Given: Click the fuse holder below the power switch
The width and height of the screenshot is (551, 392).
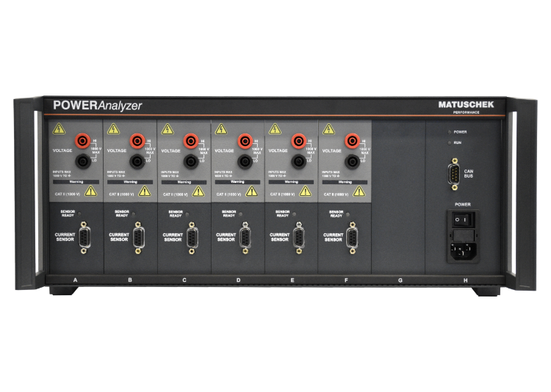Looking at the screenshot, I should pos(464,235).
